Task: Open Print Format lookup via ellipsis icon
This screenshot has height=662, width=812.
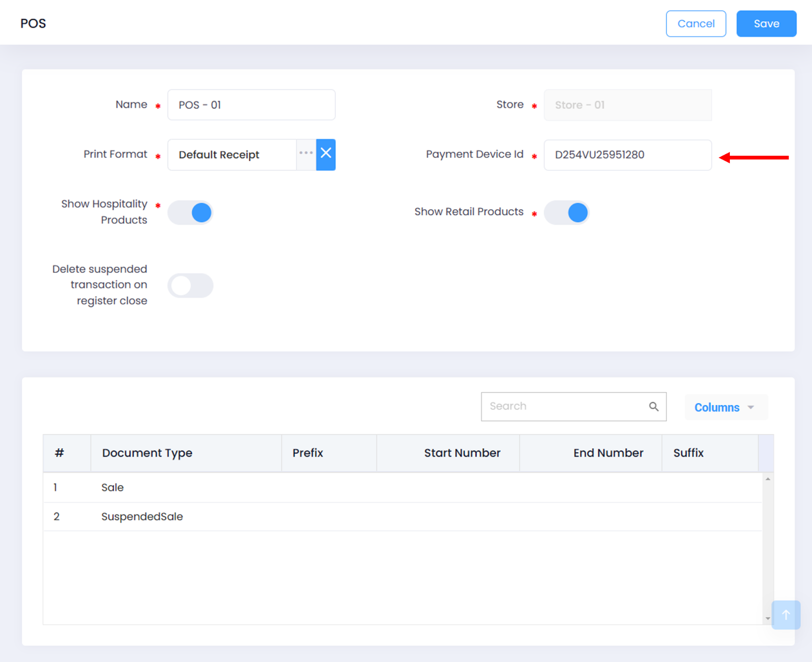Action: point(306,153)
